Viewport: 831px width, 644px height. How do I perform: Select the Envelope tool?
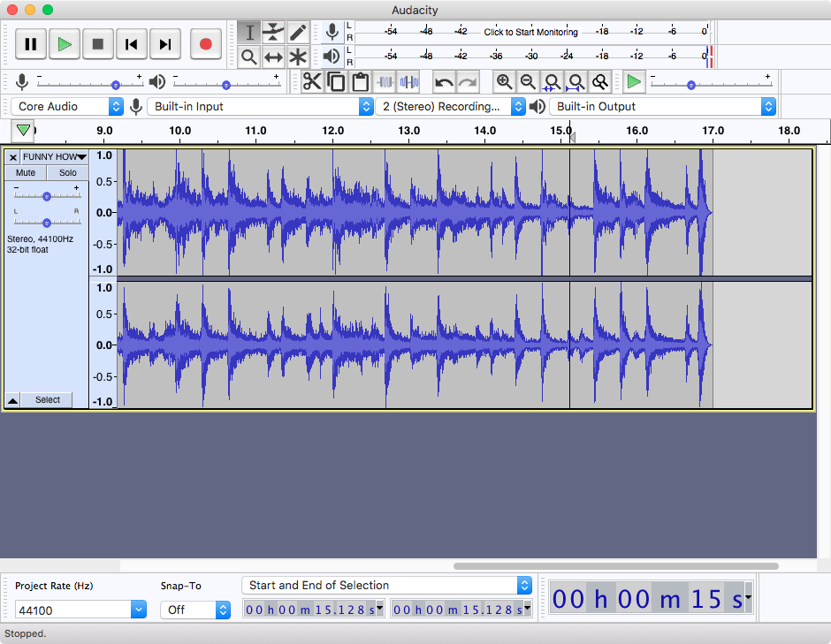(x=273, y=33)
